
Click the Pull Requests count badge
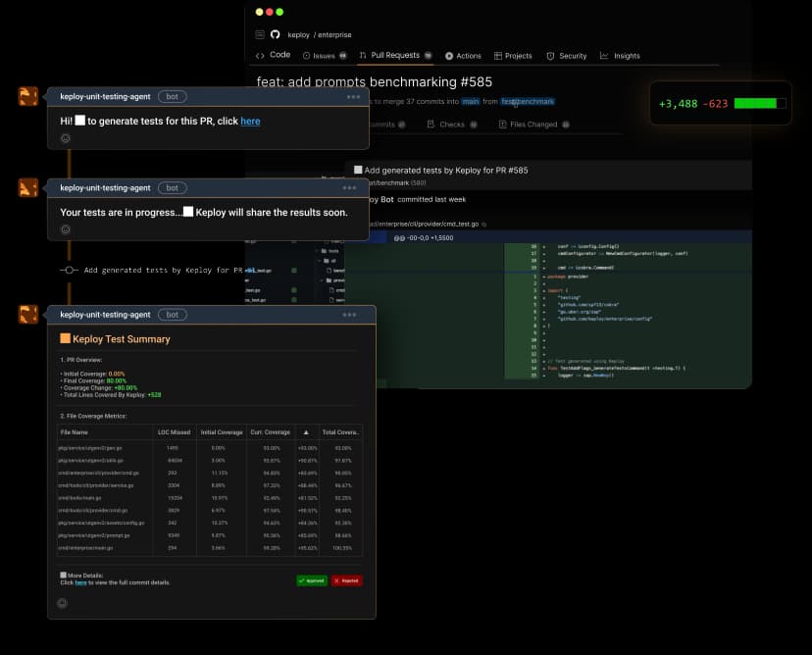[x=428, y=56]
